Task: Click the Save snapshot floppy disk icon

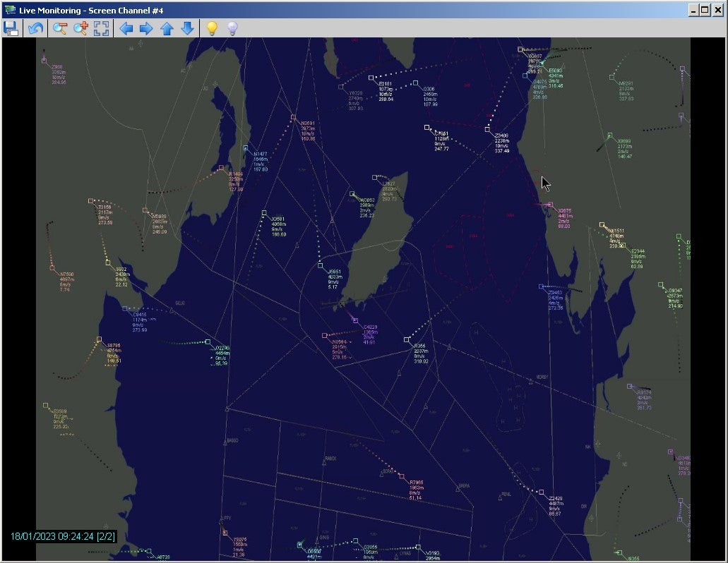Action: pos(11,28)
